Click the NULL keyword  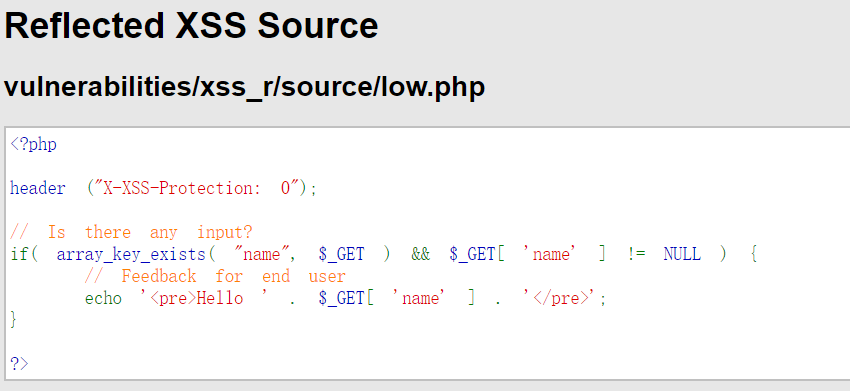(x=682, y=254)
